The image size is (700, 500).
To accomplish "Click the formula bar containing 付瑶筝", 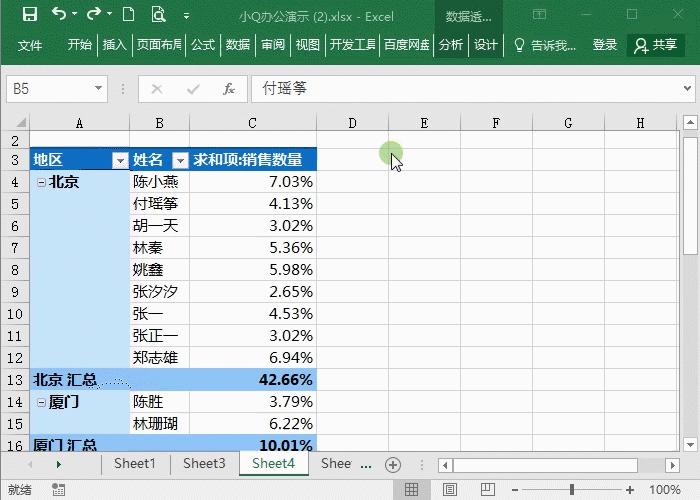I will [x=467, y=89].
